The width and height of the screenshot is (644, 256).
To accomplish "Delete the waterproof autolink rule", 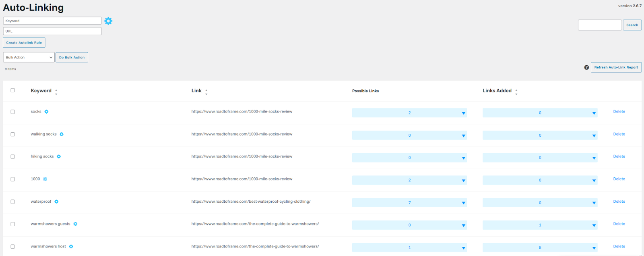I will coord(619,202).
